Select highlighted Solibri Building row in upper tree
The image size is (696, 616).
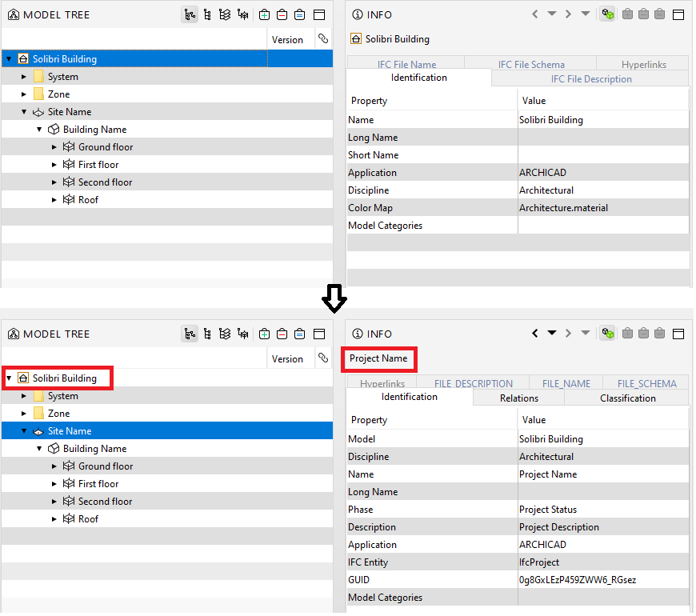click(x=167, y=59)
